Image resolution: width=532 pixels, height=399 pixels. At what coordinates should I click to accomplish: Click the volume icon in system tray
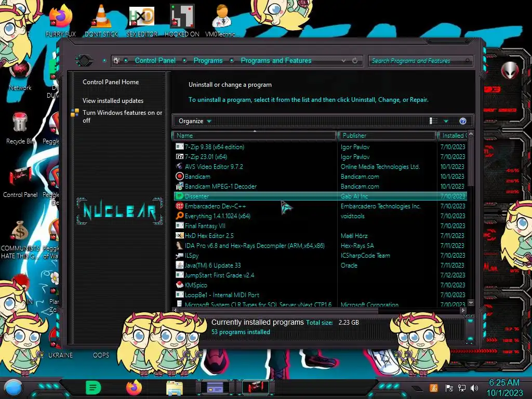coord(475,388)
